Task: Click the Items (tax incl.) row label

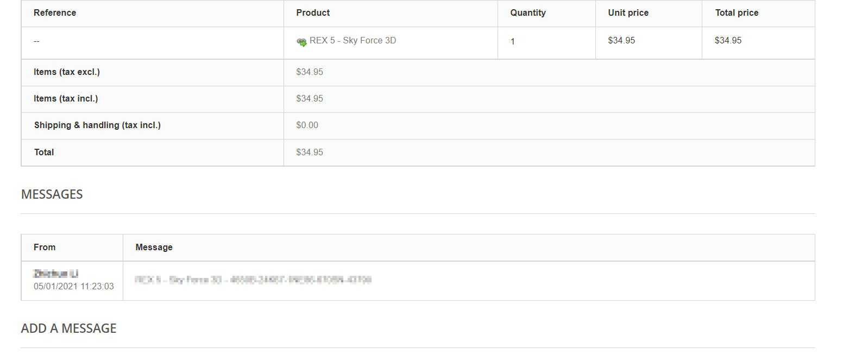Action: click(x=66, y=99)
